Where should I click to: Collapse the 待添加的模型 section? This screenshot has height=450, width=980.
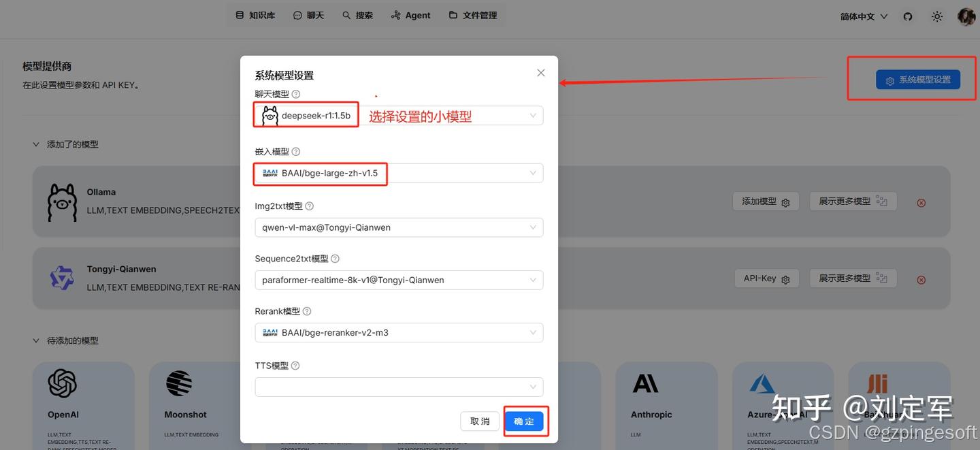(x=37, y=340)
